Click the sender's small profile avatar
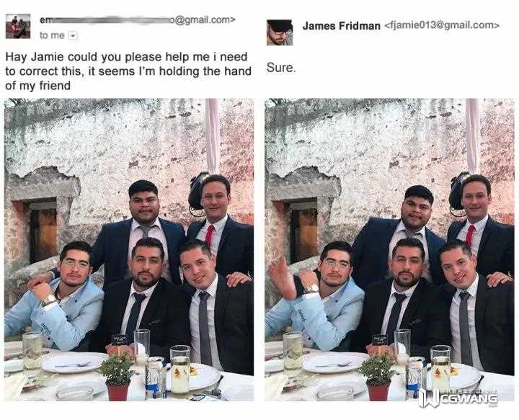Screen dimensions: 519x420 (x=18, y=27)
